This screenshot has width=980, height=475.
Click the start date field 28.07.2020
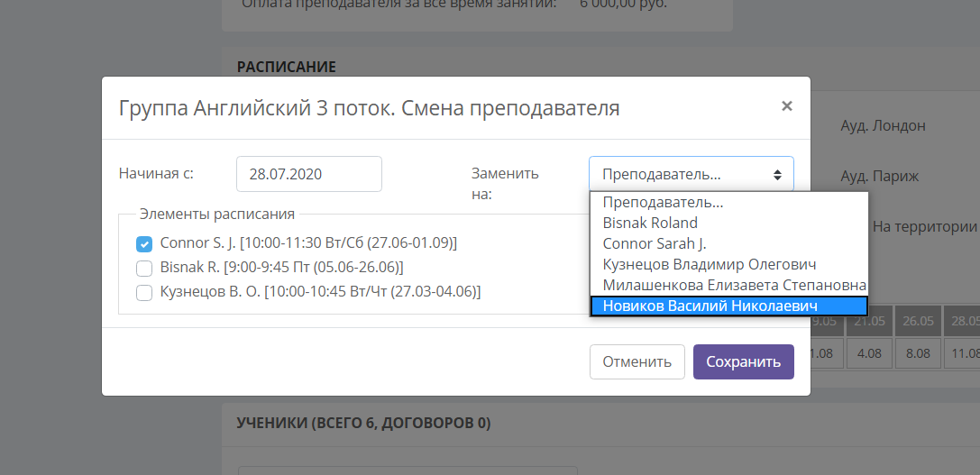(x=308, y=174)
